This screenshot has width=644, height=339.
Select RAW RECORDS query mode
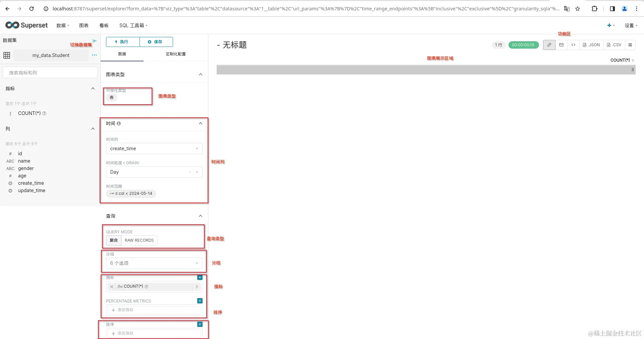point(139,240)
